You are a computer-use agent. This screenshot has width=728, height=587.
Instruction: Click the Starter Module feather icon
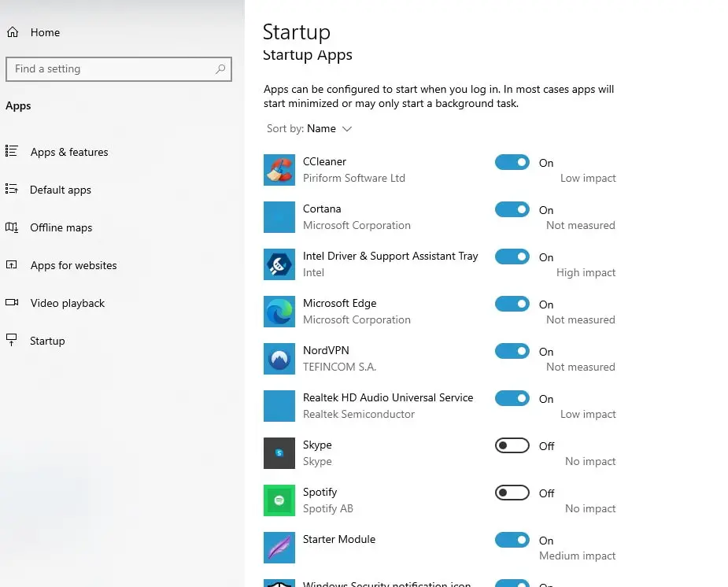tap(279, 548)
